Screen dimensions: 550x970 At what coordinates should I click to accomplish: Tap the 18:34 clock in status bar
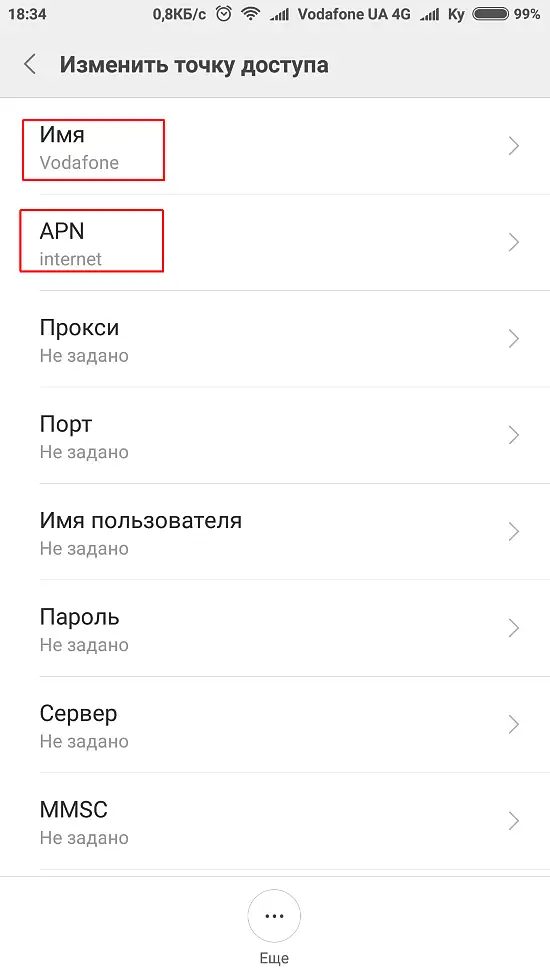click(x=27, y=14)
